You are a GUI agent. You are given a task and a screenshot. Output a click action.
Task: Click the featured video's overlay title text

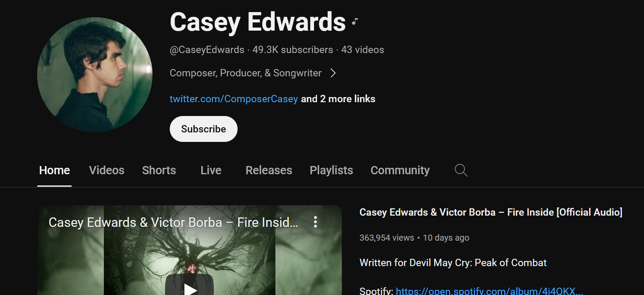pyautogui.click(x=173, y=222)
